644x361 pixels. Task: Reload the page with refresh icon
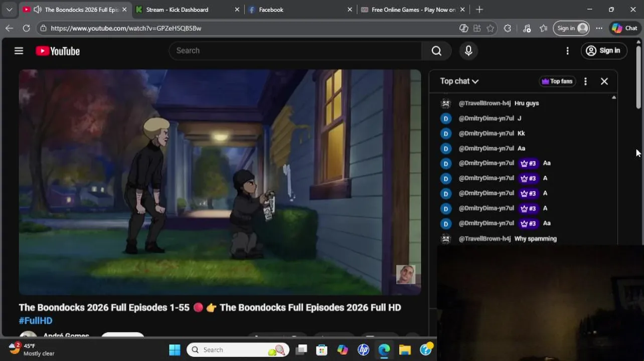(26, 28)
